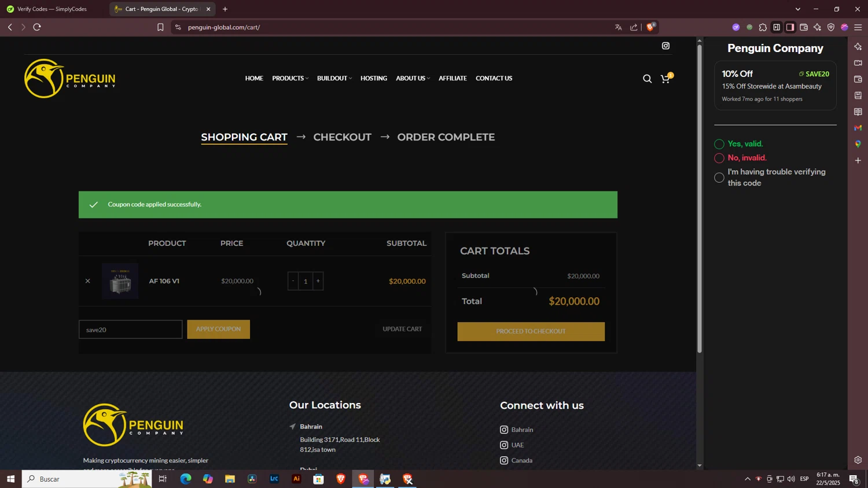The width and height of the screenshot is (868, 488).
Task: Bookmark this page with the bookmark icon
Action: pos(160,27)
